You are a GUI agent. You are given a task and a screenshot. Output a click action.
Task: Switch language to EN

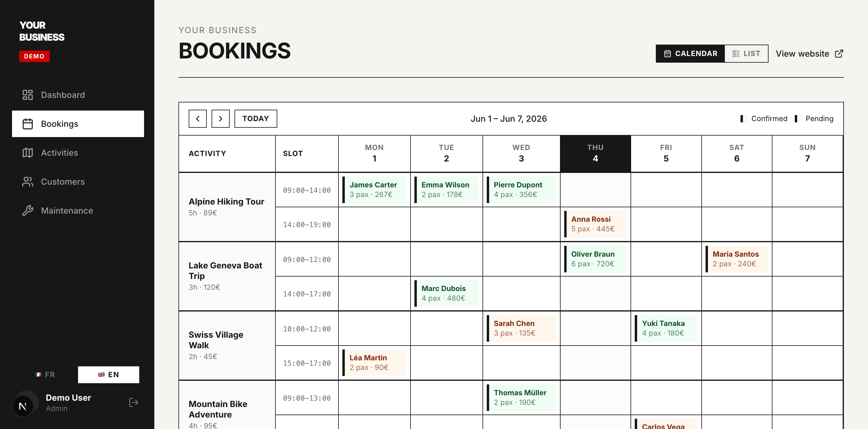[x=108, y=375]
